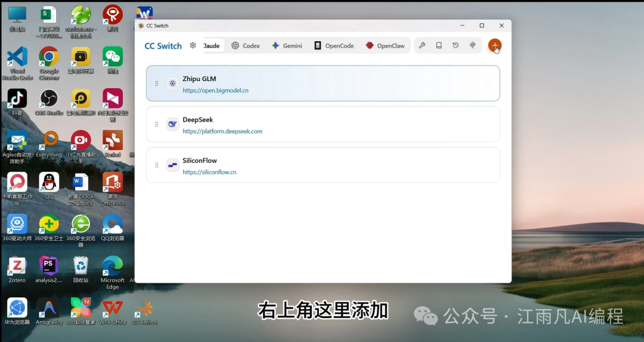Select the 激活 Office365 desktop icon
This screenshot has width=644, height=342.
coord(113,189)
